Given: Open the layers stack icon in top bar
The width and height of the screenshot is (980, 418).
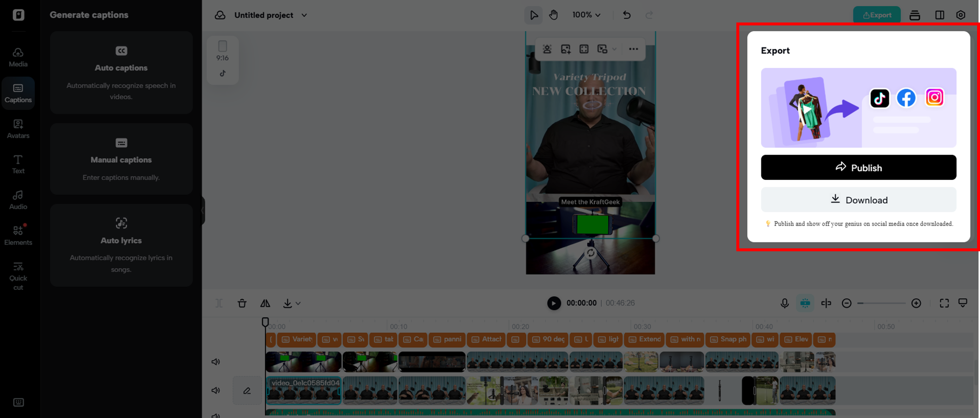Looking at the screenshot, I should (x=914, y=15).
